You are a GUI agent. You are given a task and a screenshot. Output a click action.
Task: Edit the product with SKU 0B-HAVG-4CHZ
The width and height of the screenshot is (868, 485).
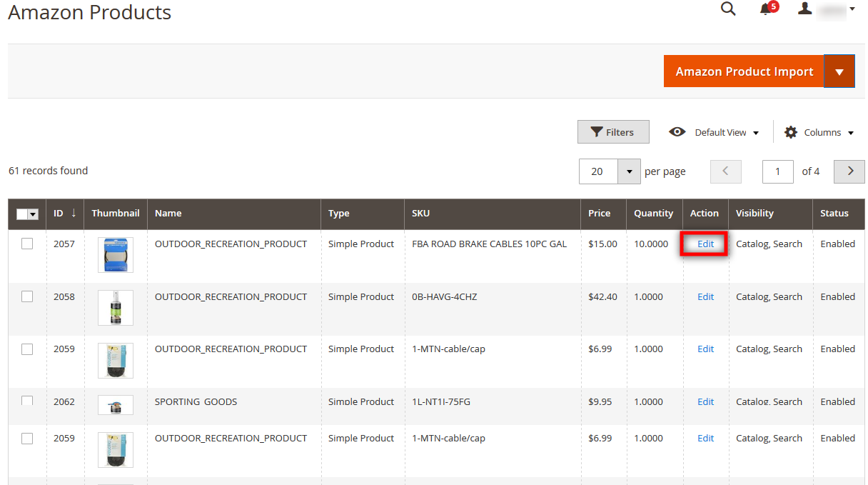705,296
